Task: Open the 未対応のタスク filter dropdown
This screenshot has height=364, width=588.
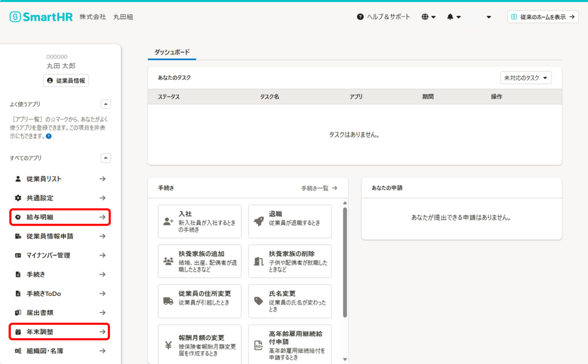Action: 526,78
